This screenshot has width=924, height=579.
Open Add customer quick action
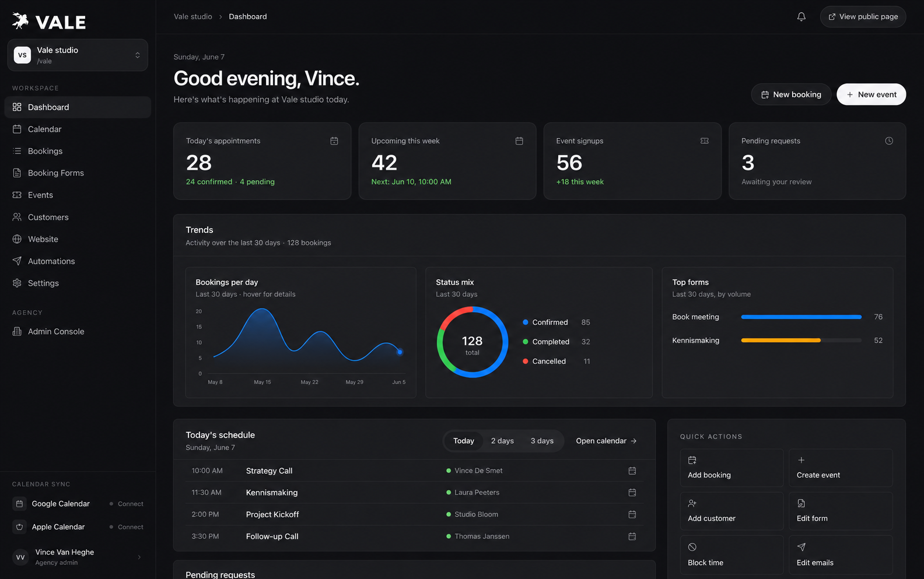pos(731,511)
